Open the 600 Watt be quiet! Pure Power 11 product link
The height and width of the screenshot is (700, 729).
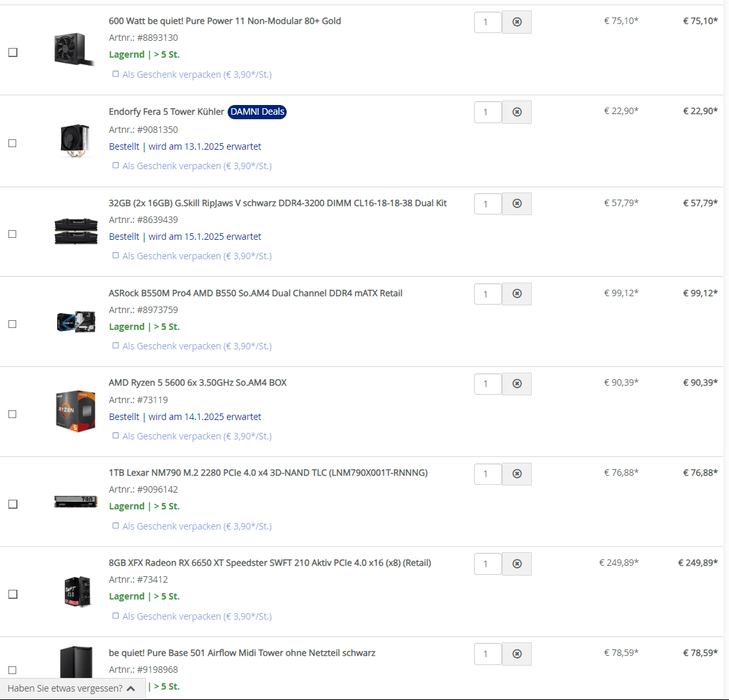(224, 21)
